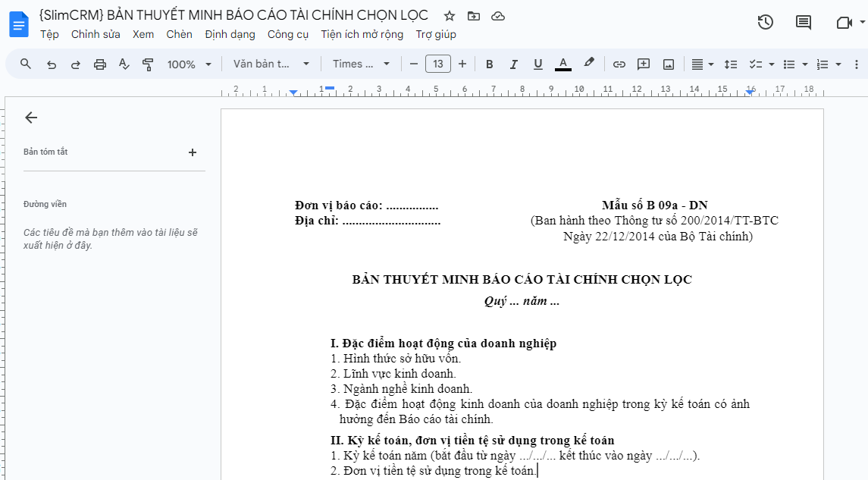Insert a link
The height and width of the screenshot is (480, 868).
click(x=619, y=64)
